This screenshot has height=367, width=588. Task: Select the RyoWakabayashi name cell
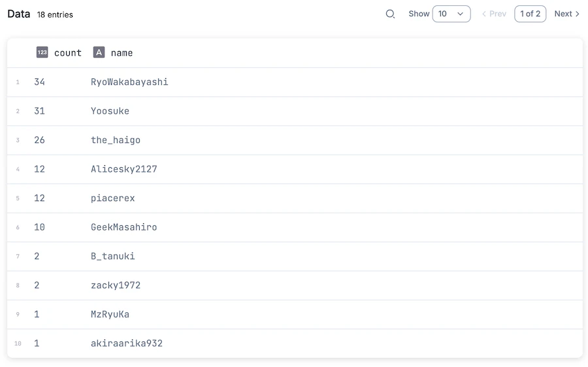point(129,82)
